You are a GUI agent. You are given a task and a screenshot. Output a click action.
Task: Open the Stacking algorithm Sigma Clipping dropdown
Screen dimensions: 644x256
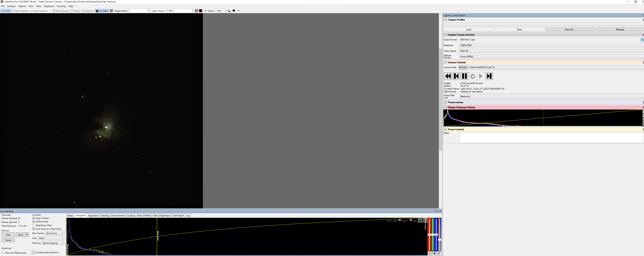pos(53,243)
